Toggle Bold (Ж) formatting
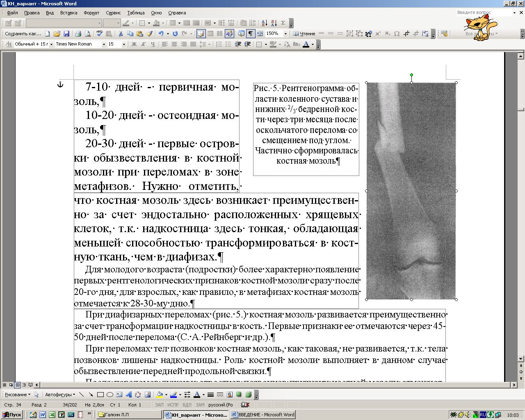 pyautogui.click(x=134, y=44)
